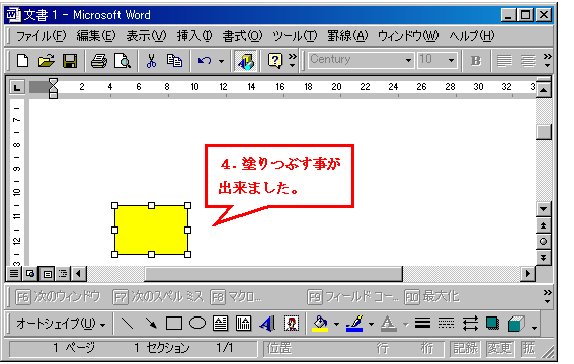The width and height of the screenshot is (574, 364).
Task: Open a file with the folder icon
Action: 46,60
